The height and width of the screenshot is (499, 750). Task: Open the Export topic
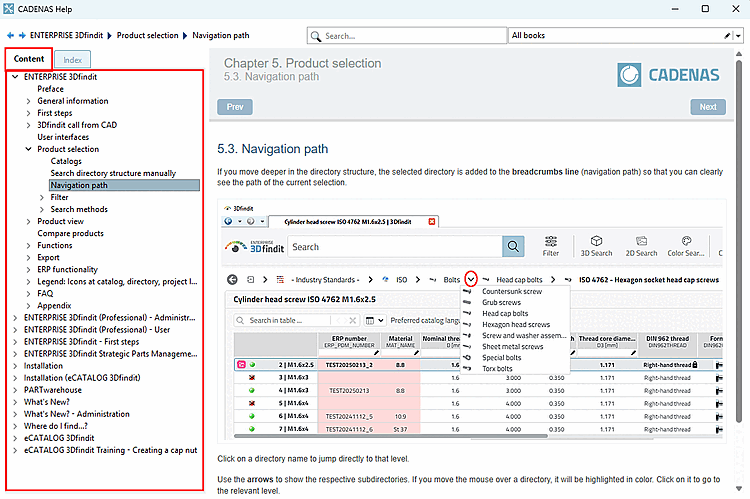[x=48, y=257]
